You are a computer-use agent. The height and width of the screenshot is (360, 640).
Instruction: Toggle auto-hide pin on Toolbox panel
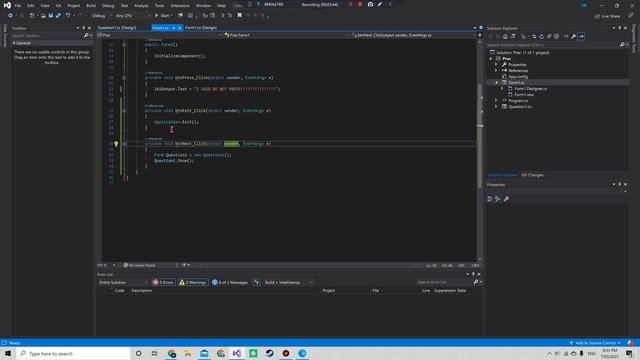tap(84, 28)
